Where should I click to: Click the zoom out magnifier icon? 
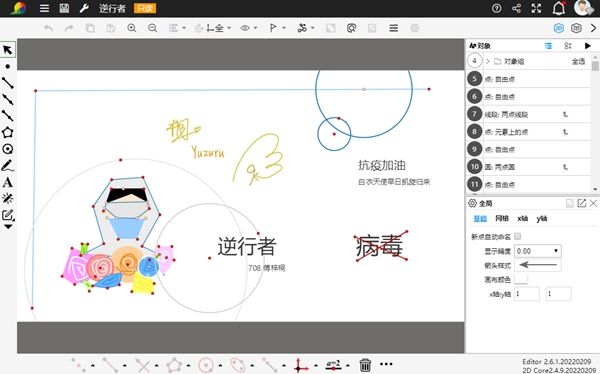tap(152, 28)
